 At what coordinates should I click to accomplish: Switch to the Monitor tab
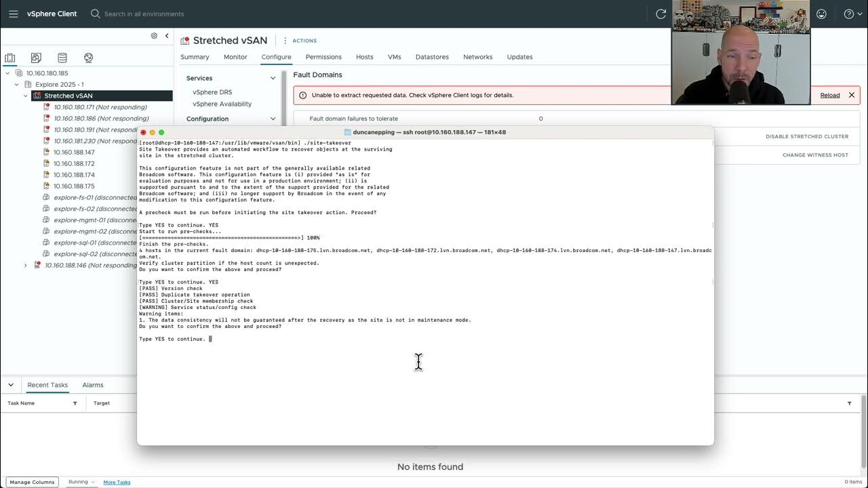[235, 57]
